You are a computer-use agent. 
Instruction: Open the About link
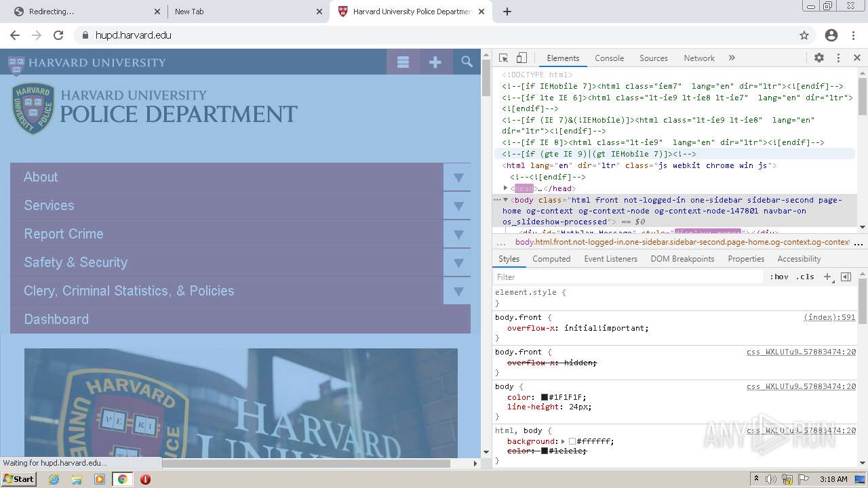click(x=41, y=177)
